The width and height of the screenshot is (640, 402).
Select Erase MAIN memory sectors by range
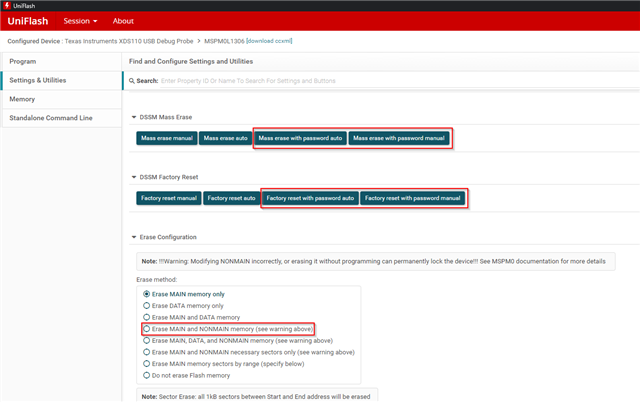click(x=147, y=364)
